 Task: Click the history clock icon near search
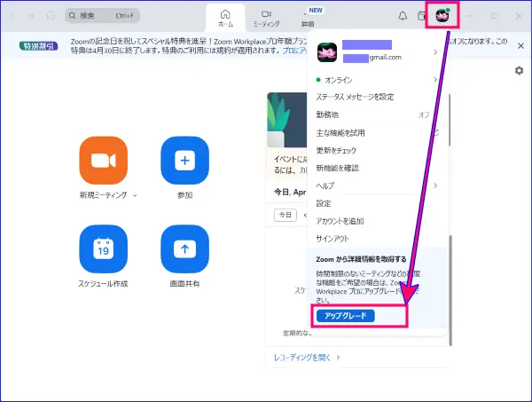click(x=51, y=16)
